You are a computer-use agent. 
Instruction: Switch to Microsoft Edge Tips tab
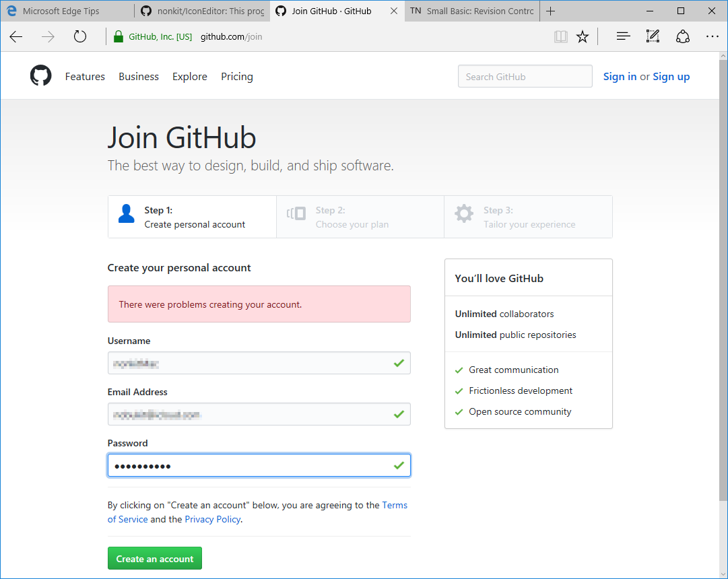point(68,11)
